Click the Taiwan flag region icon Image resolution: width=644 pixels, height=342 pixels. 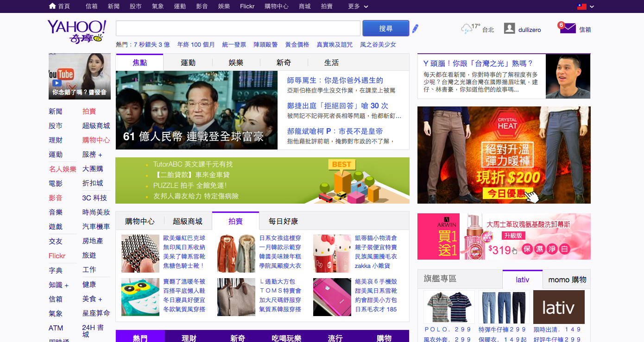coord(581,6)
